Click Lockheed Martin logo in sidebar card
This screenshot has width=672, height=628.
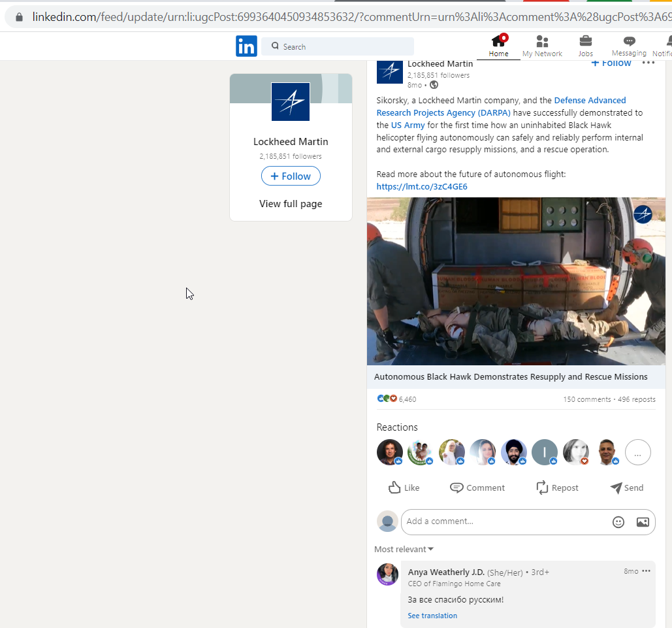291,102
